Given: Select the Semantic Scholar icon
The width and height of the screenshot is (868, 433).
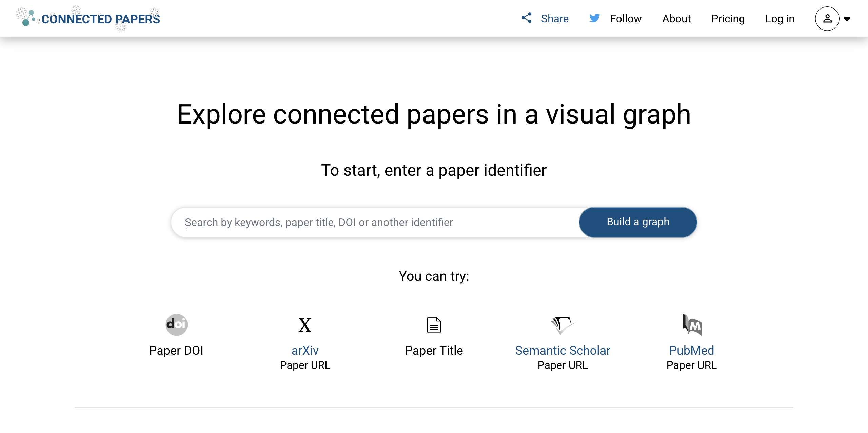Looking at the screenshot, I should point(563,325).
